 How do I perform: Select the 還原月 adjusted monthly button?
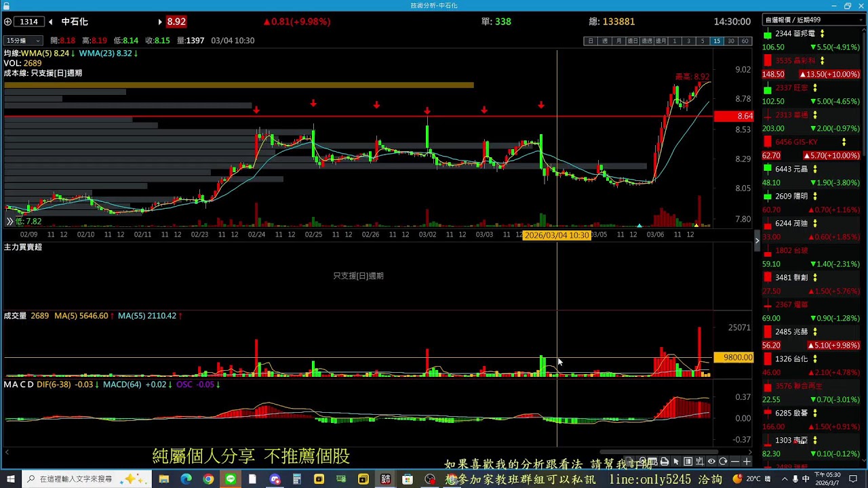tap(660, 41)
